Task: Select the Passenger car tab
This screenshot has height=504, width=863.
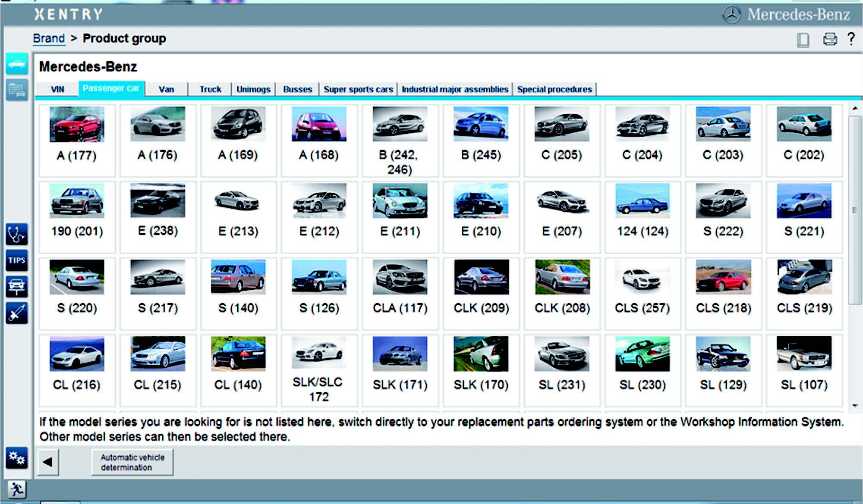Action: coord(111,88)
